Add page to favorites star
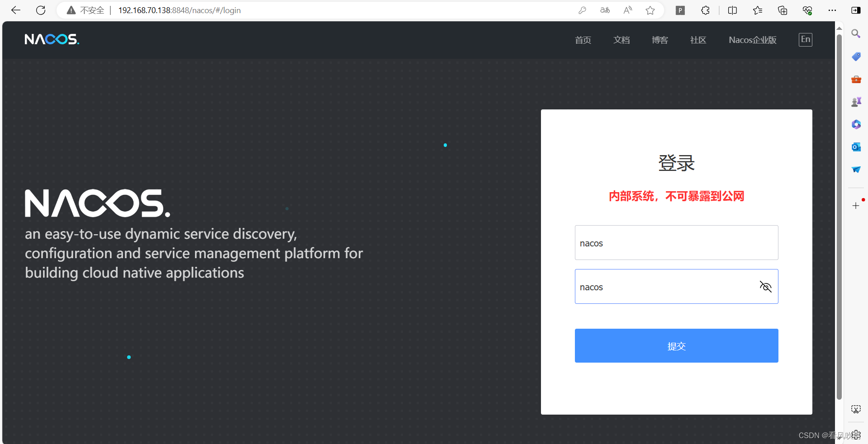The height and width of the screenshot is (444, 868). (650, 10)
